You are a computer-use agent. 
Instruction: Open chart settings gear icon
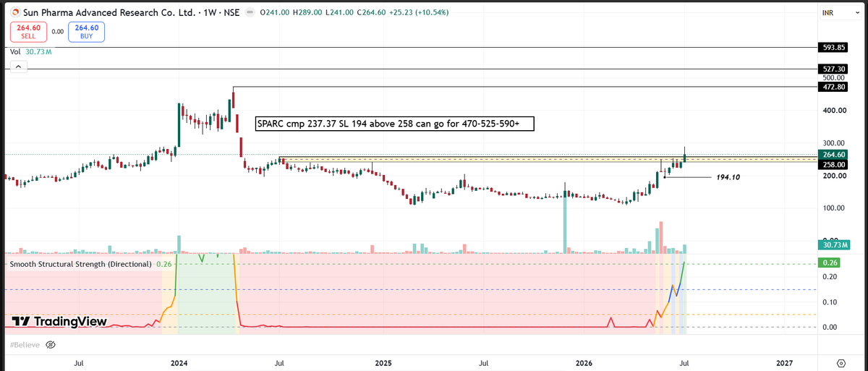(841, 362)
